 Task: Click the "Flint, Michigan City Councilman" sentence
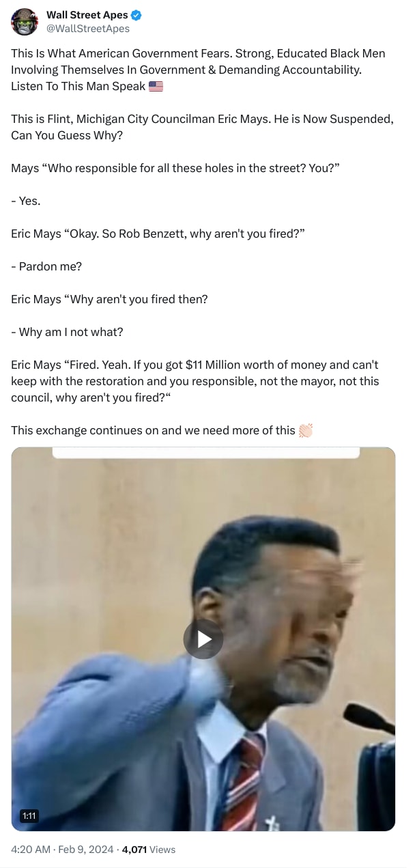(x=202, y=127)
